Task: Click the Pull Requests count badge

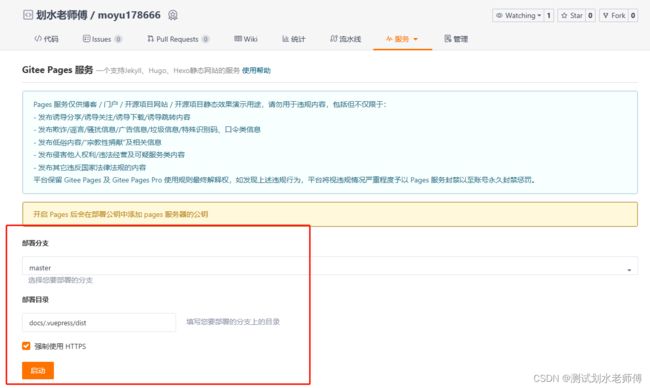Action: pyautogui.click(x=205, y=39)
